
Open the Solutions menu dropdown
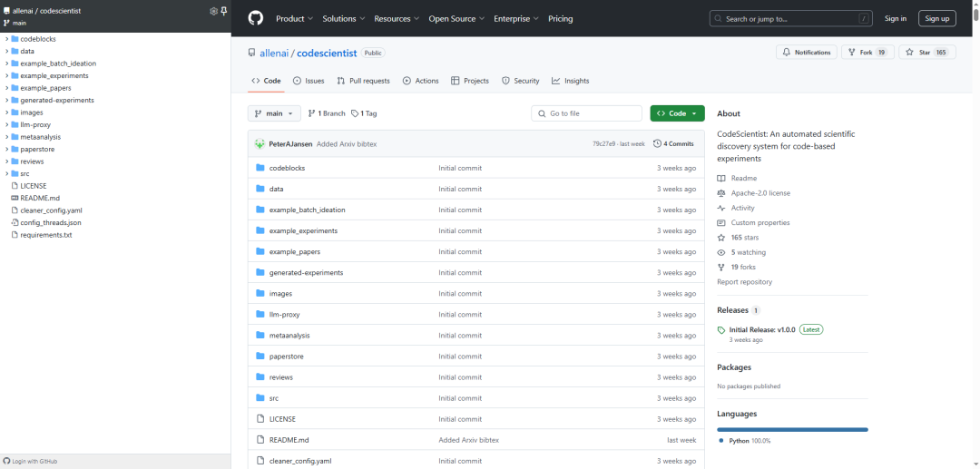click(343, 19)
